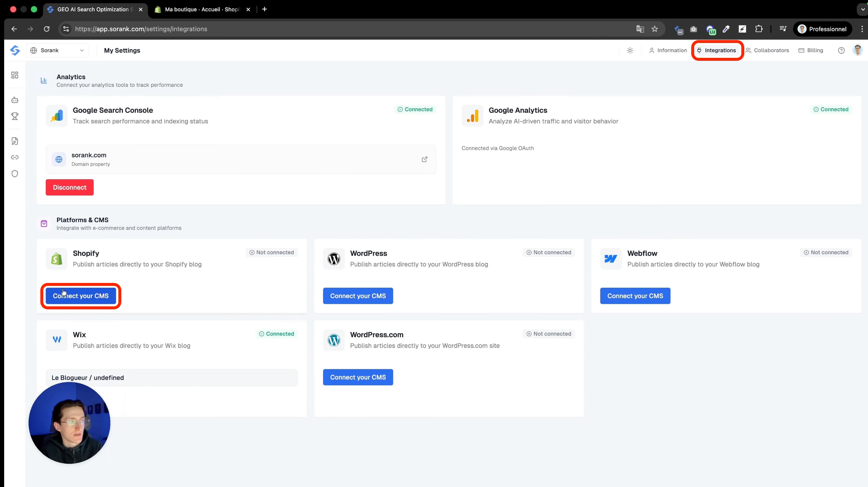Open the help question mark icon
The image size is (868, 487).
841,50
